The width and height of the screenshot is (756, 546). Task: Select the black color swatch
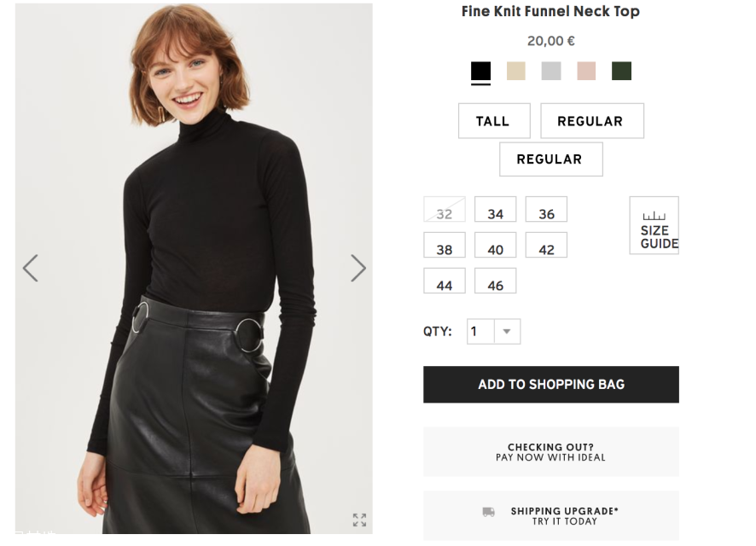click(x=480, y=71)
